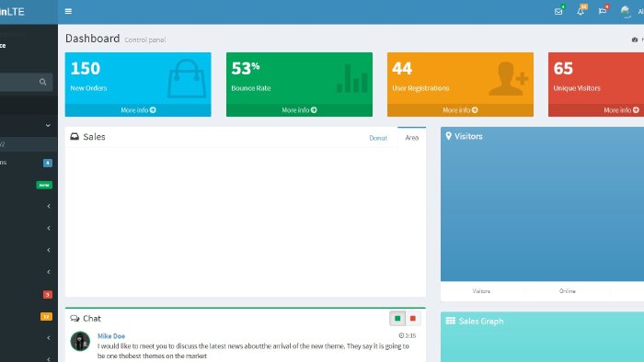Click the shopping bag icon in New Orders box

[x=187, y=78]
